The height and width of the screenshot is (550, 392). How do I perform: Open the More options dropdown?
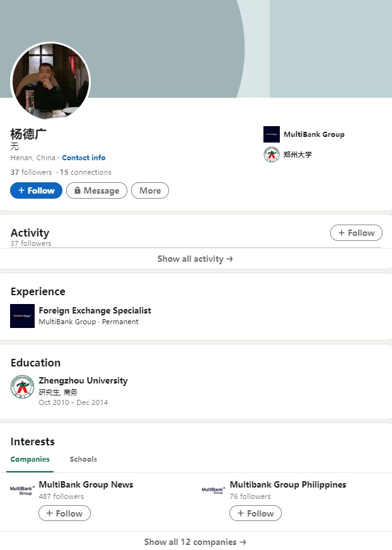click(x=150, y=190)
